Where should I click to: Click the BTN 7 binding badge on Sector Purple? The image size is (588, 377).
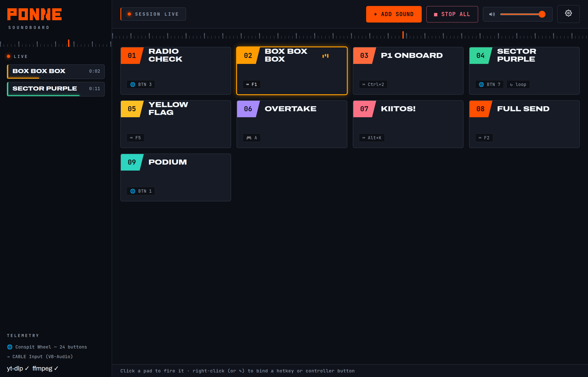[489, 84]
